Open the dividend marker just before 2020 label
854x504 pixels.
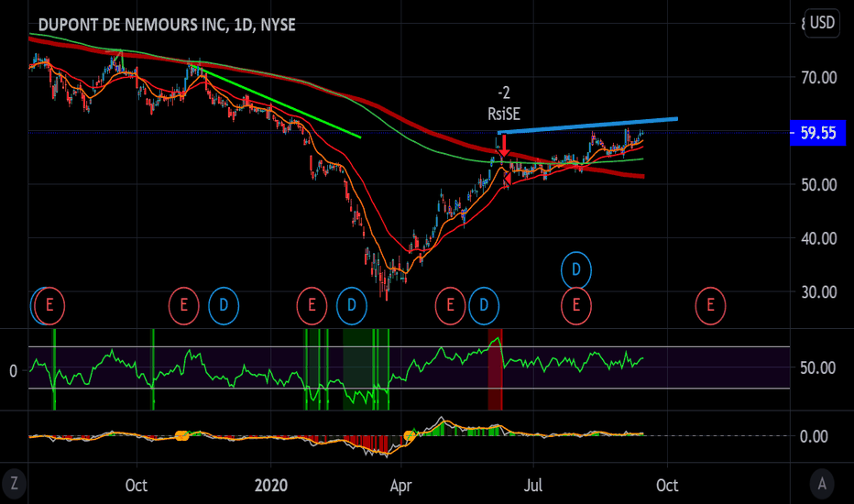[x=224, y=305]
